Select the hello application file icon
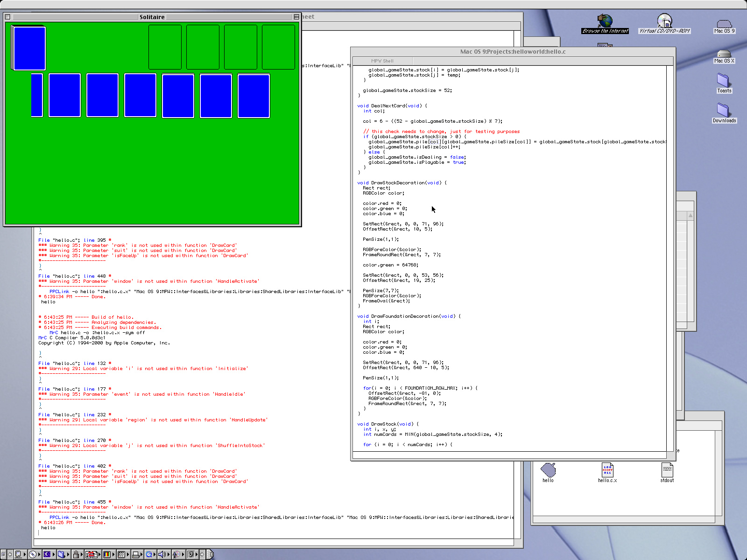The width and height of the screenshot is (747, 560). (548, 472)
